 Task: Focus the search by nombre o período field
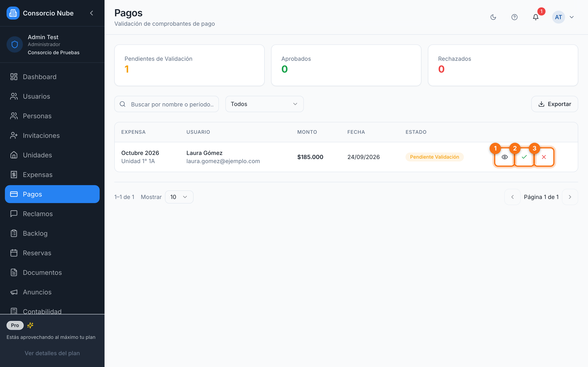coord(166,104)
